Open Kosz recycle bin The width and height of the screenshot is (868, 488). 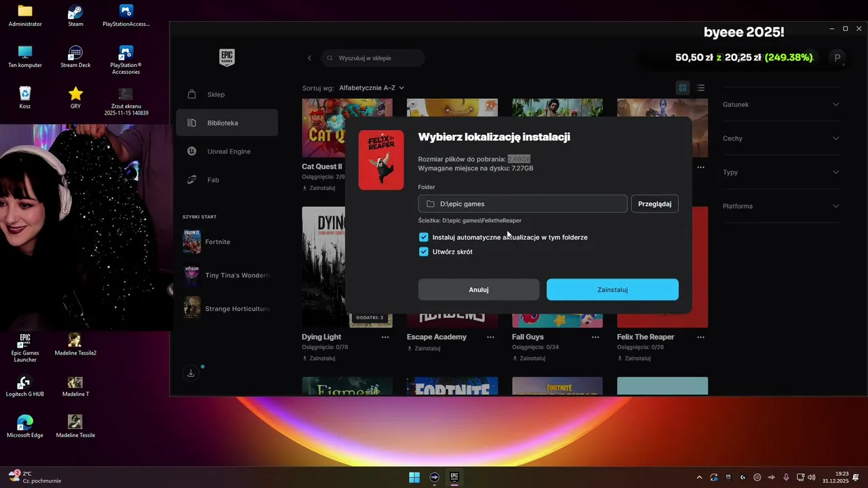pos(25,98)
